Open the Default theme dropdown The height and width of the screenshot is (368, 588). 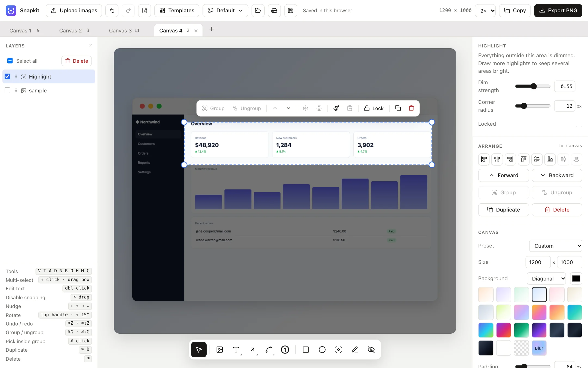click(225, 11)
